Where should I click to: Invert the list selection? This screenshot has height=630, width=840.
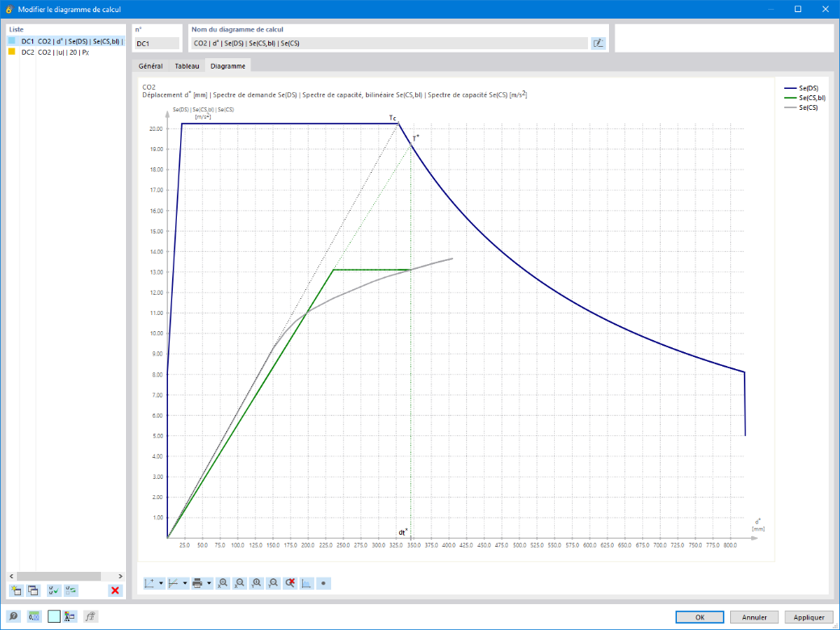[71, 591]
